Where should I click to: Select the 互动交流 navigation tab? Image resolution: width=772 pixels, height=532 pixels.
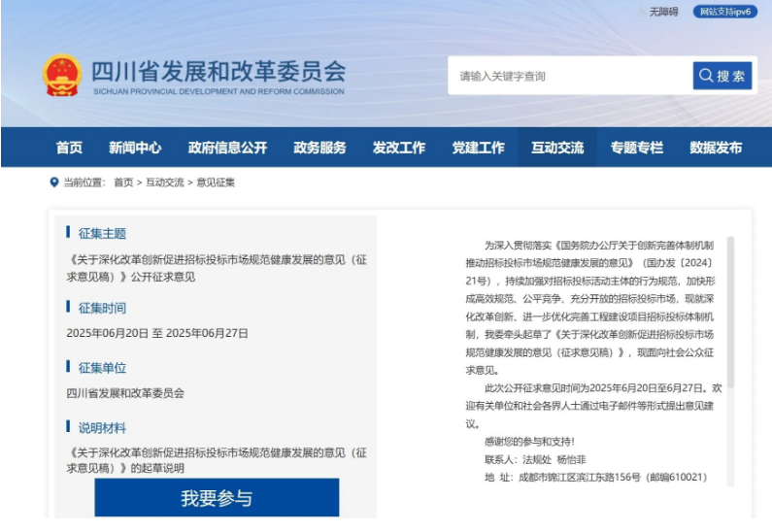coord(557,148)
